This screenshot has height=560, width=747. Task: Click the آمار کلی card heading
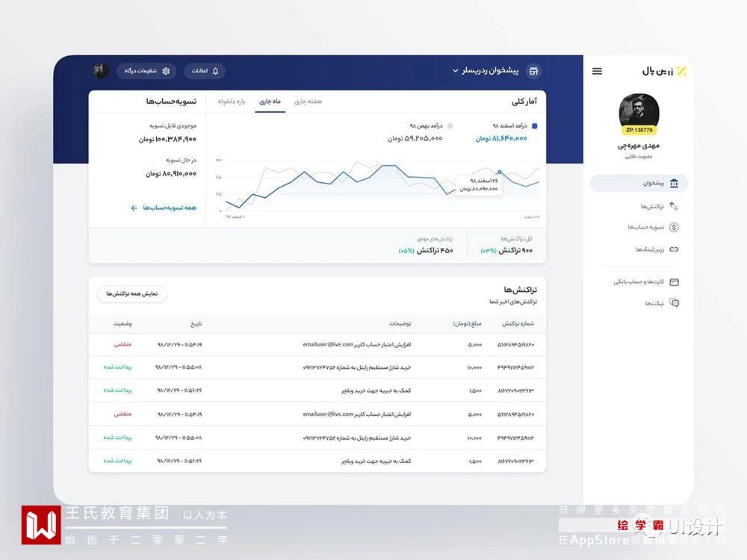coord(524,102)
